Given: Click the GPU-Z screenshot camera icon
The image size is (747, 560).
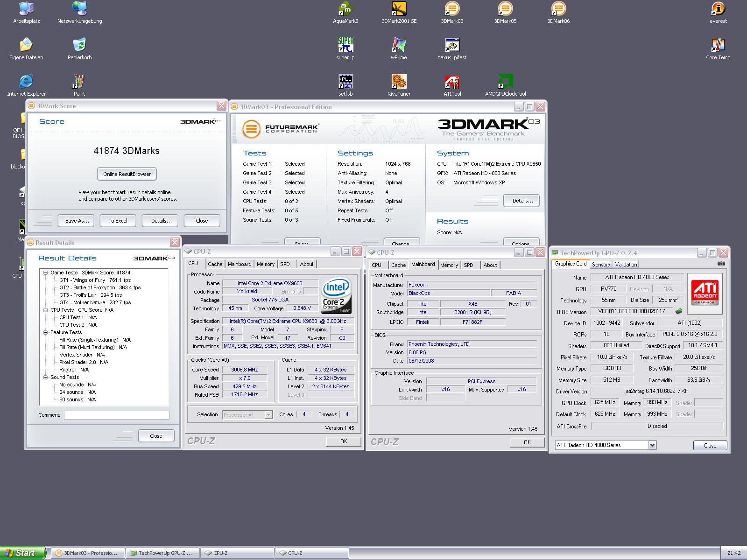Looking at the screenshot, I should 721,264.
